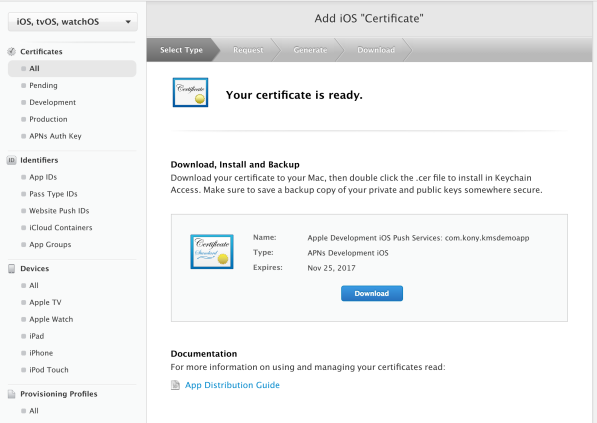
Task: Click the Certificates section icon in sidebar
Action: point(11,51)
